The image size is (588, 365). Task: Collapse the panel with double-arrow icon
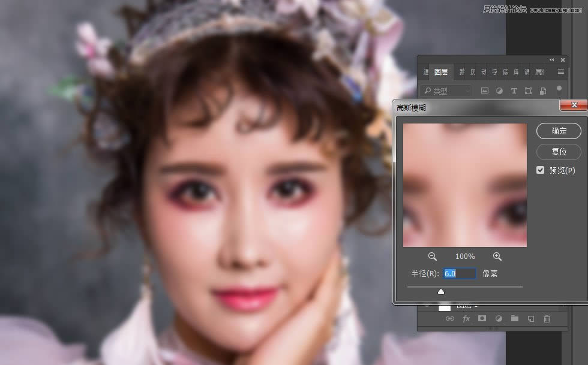[x=551, y=60]
